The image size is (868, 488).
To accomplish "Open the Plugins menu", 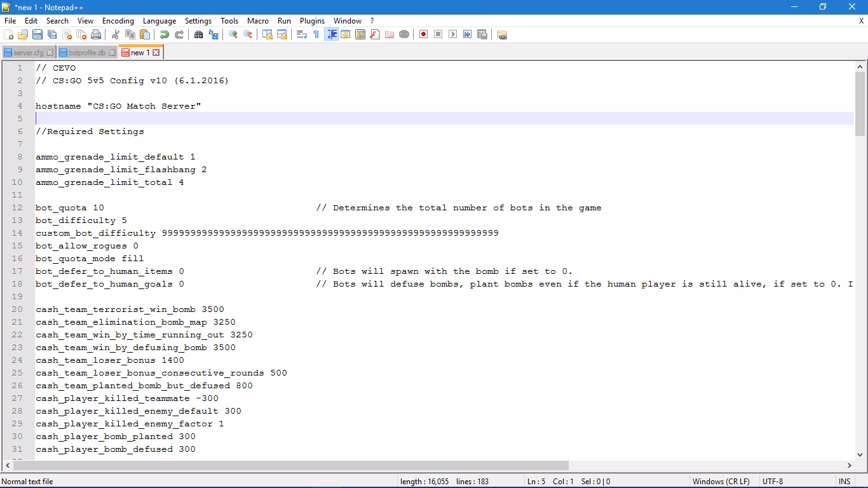I will [312, 21].
